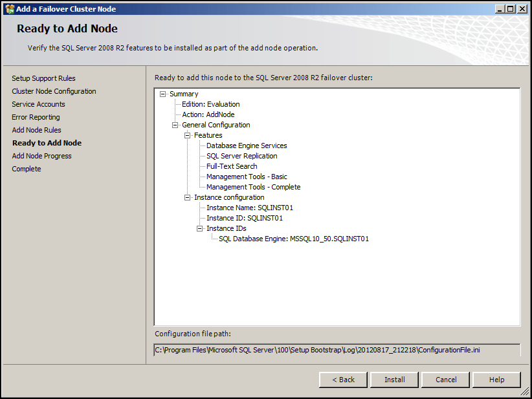Collapse the Instance IDs node
Image resolution: width=532 pixels, height=399 pixels.
201,228
